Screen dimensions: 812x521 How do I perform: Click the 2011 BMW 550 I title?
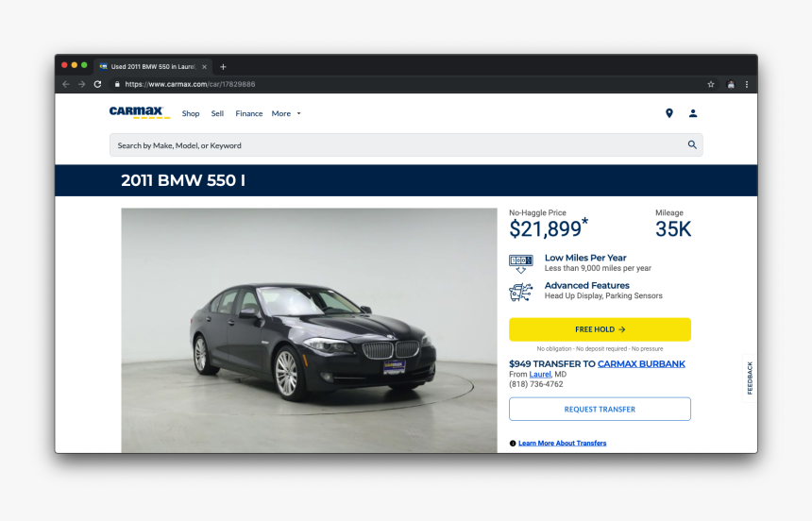pyautogui.click(x=183, y=180)
